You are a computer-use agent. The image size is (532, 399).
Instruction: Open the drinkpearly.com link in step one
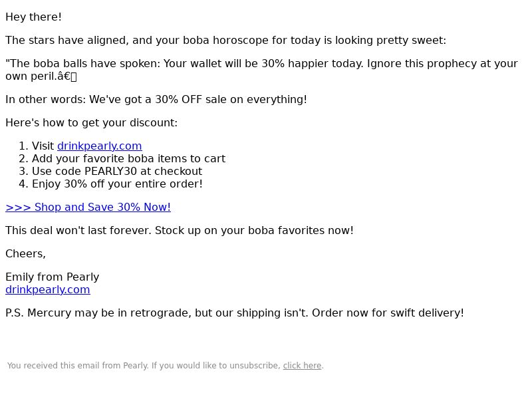point(99,146)
